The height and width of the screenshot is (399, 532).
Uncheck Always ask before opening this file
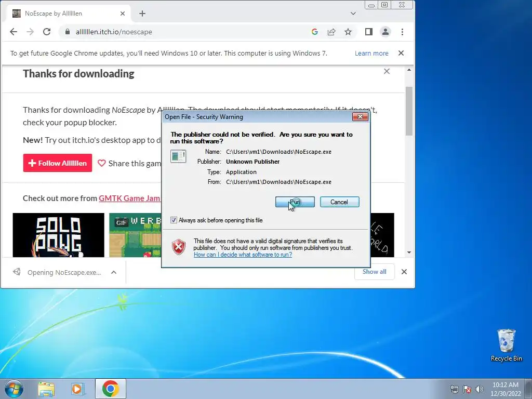[174, 220]
